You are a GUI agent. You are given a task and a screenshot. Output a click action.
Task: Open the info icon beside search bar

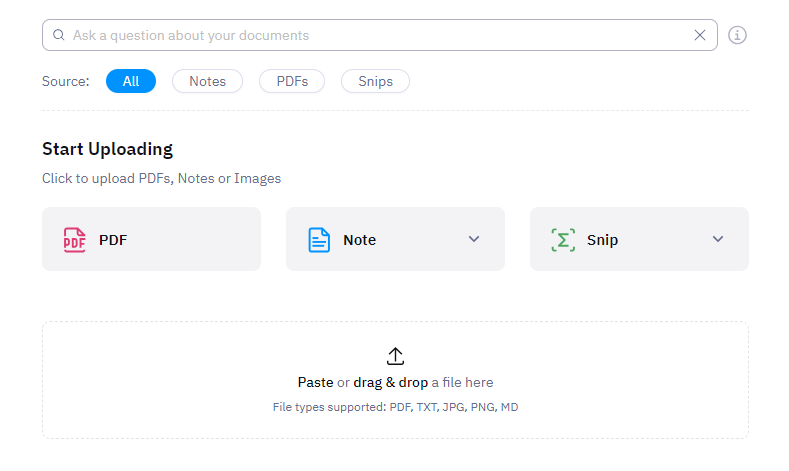(x=737, y=35)
